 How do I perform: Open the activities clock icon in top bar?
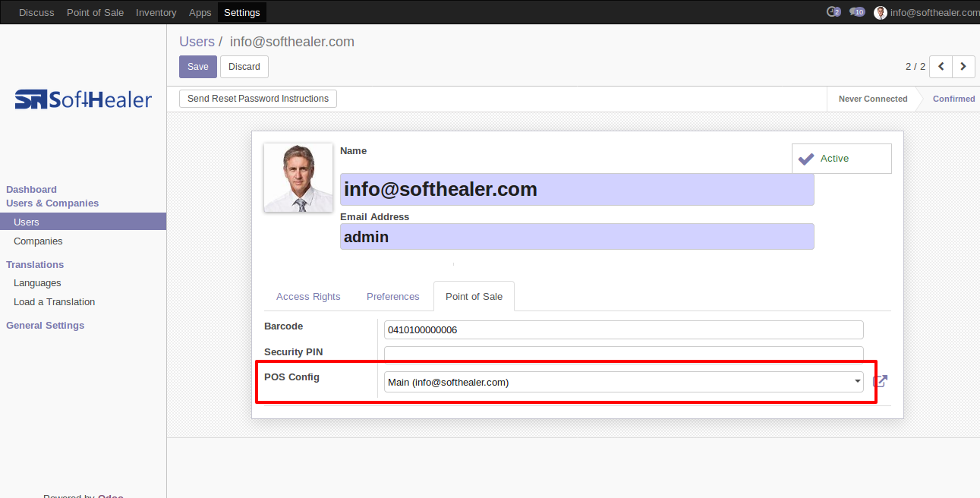[x=833, y=12]
